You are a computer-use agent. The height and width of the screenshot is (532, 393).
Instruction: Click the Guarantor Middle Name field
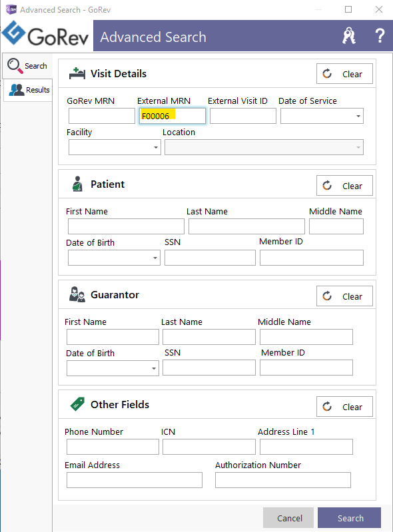pos(306,337)
